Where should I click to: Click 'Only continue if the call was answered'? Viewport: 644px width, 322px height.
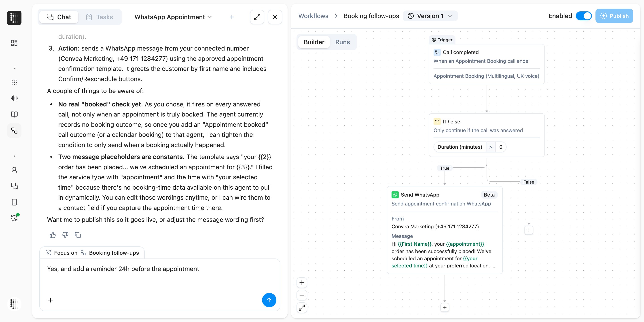pyautogui.click(x=478, y=131)
